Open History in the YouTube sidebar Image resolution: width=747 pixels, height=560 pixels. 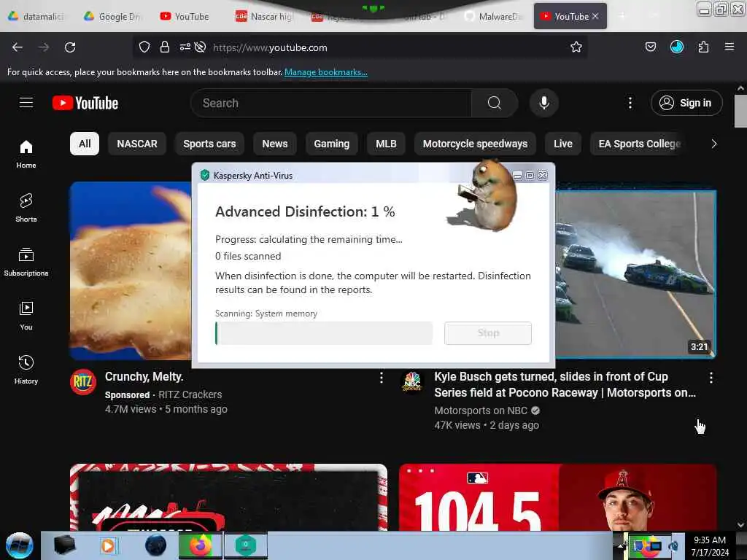tap(26, 370)
